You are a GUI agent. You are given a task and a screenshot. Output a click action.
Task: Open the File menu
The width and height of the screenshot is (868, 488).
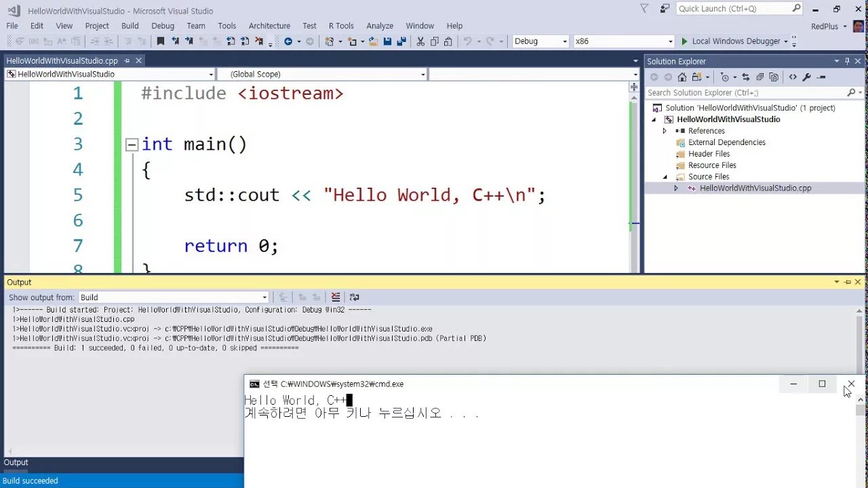click(x=12, y=26)
